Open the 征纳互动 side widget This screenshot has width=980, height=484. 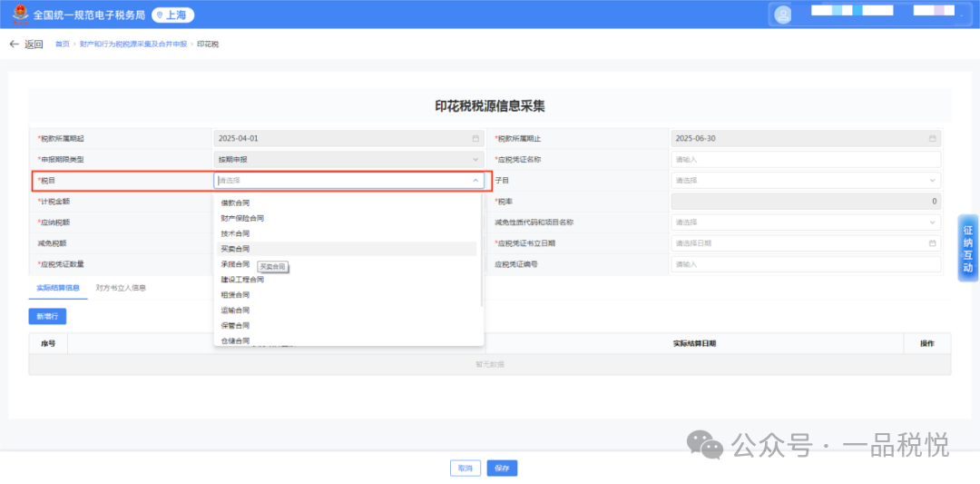tap(968, 248)
